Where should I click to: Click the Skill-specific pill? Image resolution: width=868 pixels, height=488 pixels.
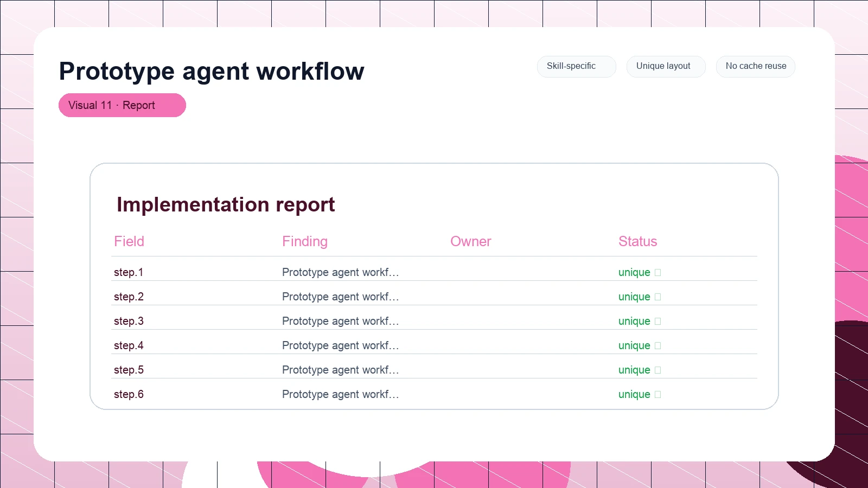tap(576, 66)
